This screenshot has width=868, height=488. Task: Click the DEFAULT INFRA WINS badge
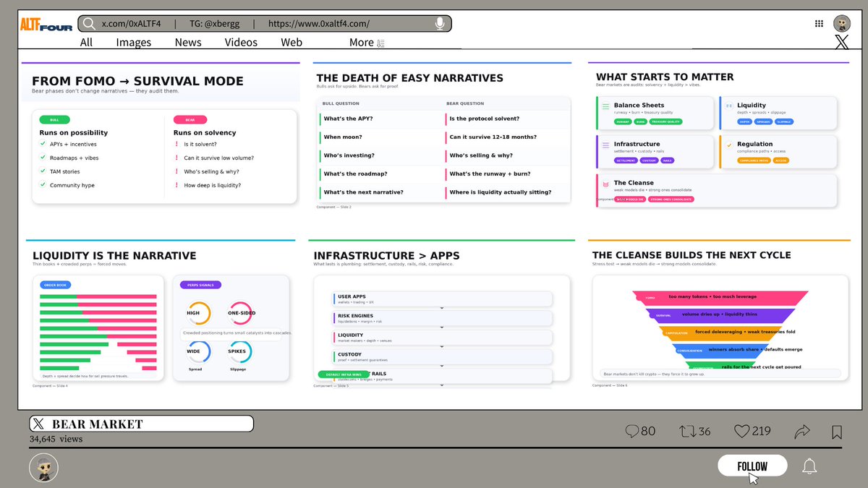344,374
